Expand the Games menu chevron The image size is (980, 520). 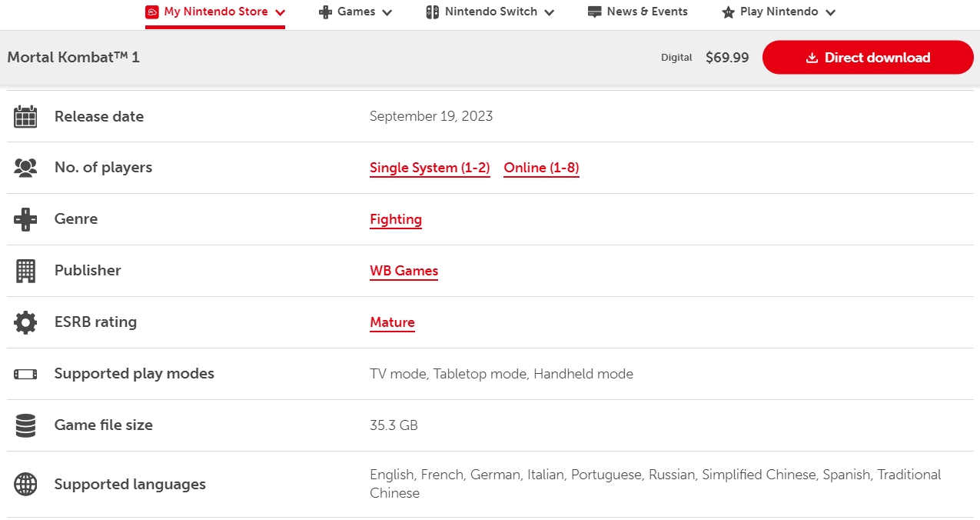point(387,12)
